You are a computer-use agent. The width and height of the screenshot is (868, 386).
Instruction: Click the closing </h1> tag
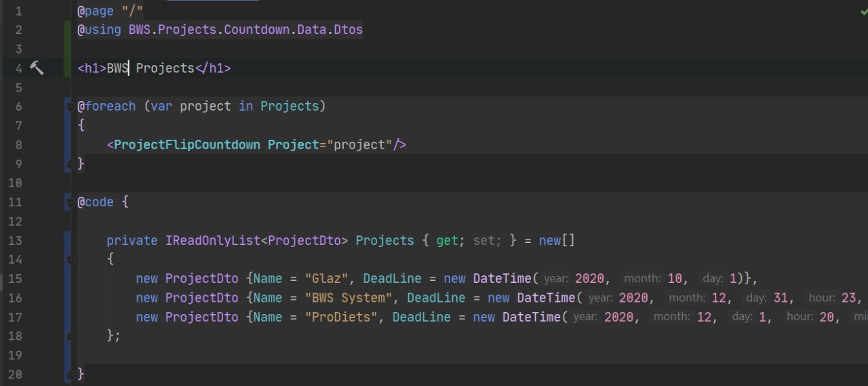(213, 68)
